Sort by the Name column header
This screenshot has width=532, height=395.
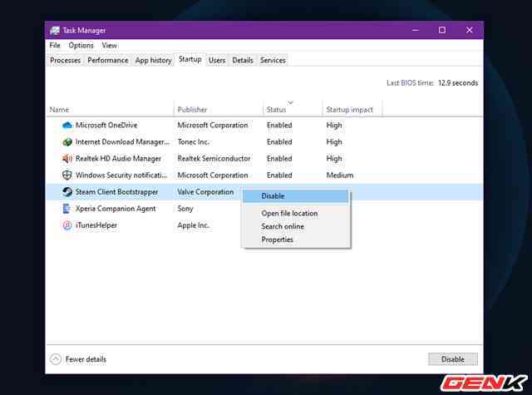tap(111, 110)
